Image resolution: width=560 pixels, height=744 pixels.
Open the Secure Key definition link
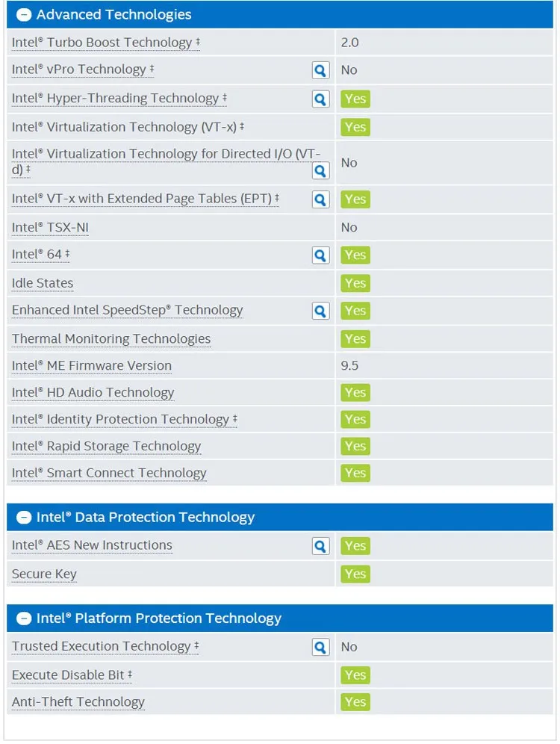click(44, 574)
